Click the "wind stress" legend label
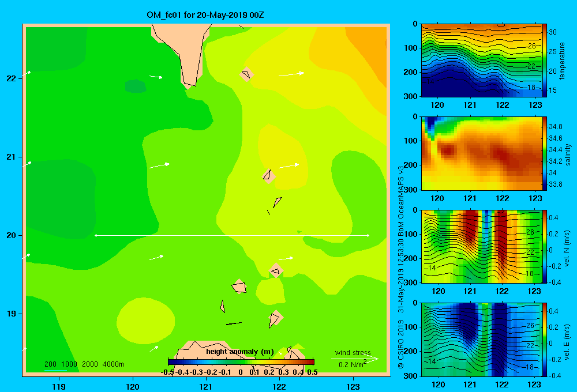 tap(353, 352)
